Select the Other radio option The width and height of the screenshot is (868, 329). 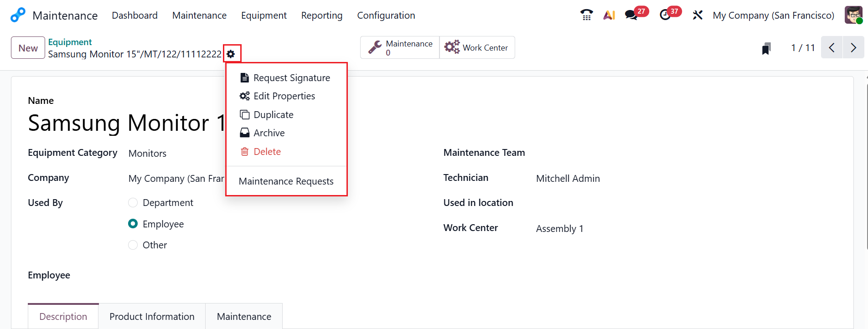[x=133, y=245]
